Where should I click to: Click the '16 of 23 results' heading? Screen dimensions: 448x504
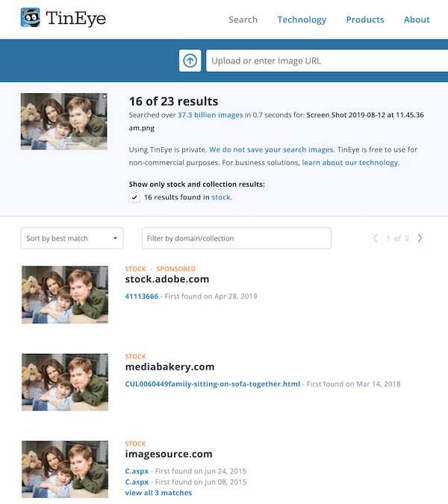coord(173,102)
